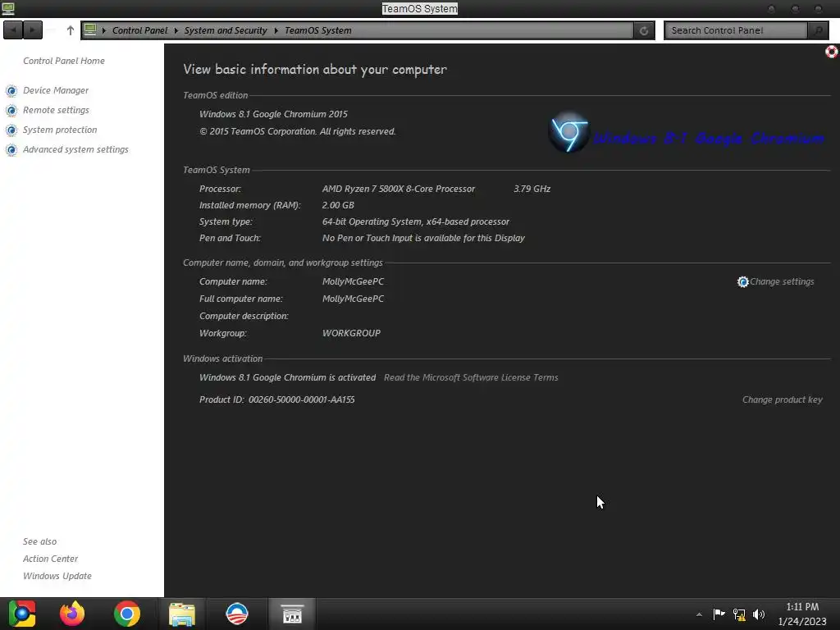
Task: Click the computer icon in the address bar
Action: (x=90, y=30)
